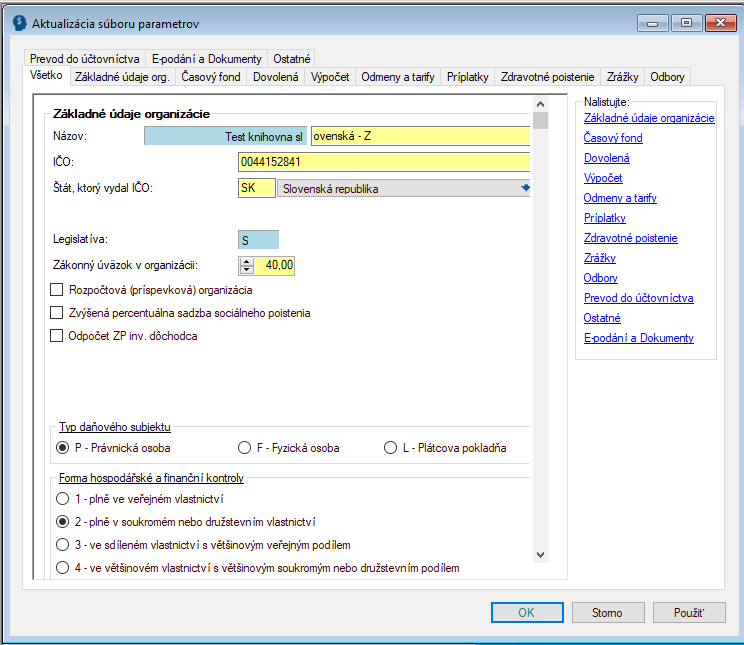
Task: Select F - Fyzická osoba radio button
Action: (x=244, y=448)
